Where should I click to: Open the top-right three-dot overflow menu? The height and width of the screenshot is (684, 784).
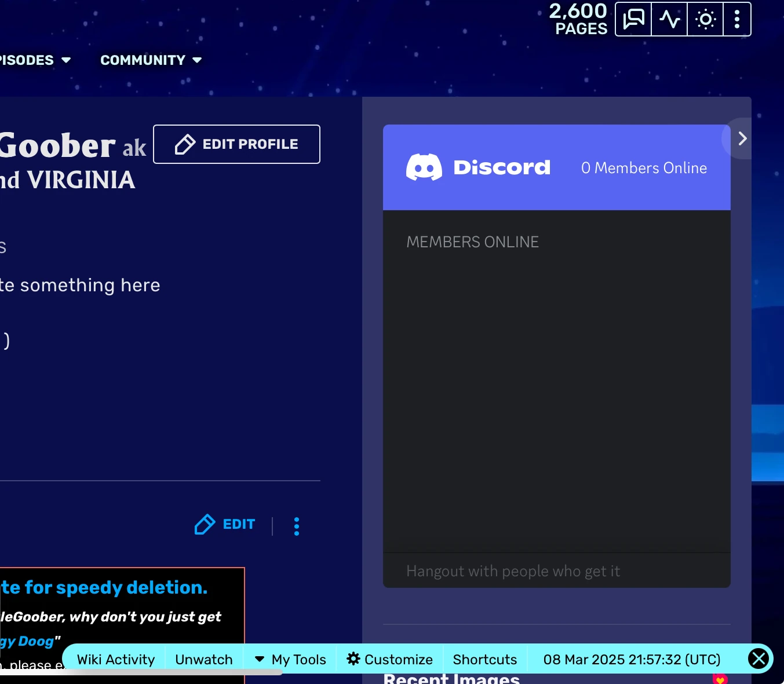pos(737,19)
